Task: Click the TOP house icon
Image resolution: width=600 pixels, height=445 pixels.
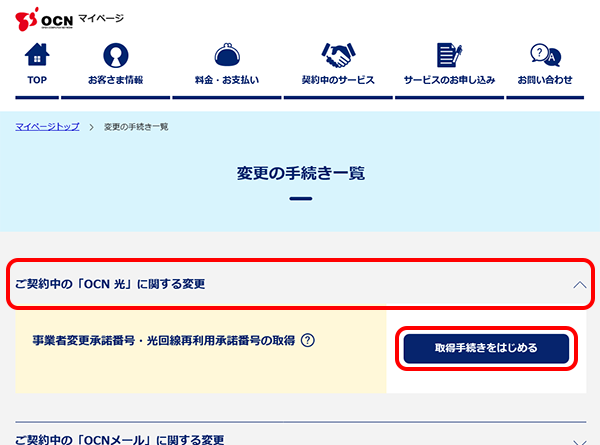Action: [37, 55]
